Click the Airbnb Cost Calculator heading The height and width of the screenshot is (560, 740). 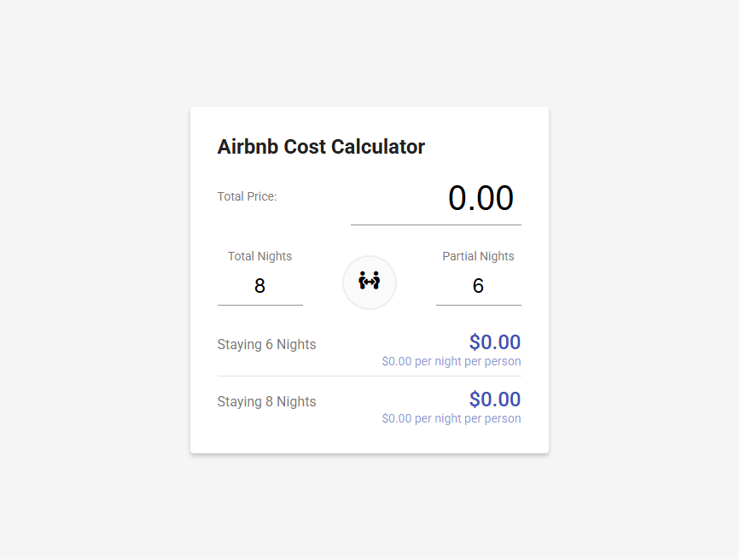tap(321, 147)
